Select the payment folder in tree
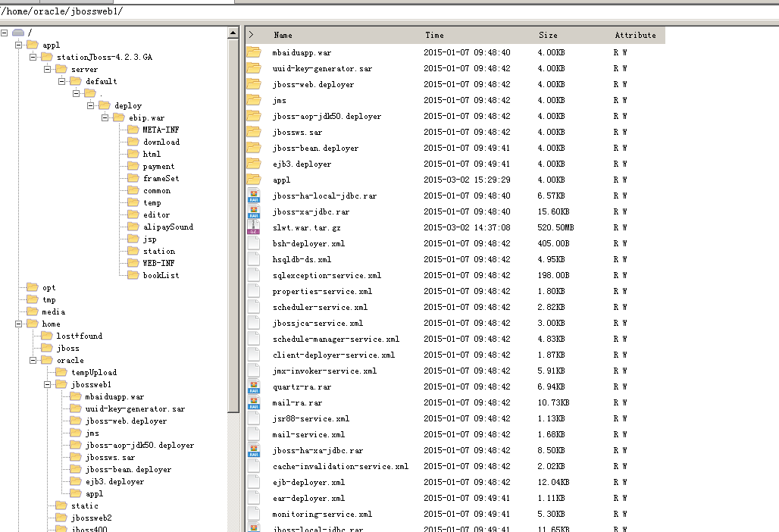 coord(158,167)
